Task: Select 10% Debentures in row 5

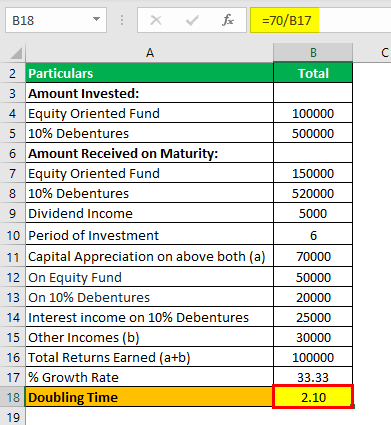Action: point(149,133)
